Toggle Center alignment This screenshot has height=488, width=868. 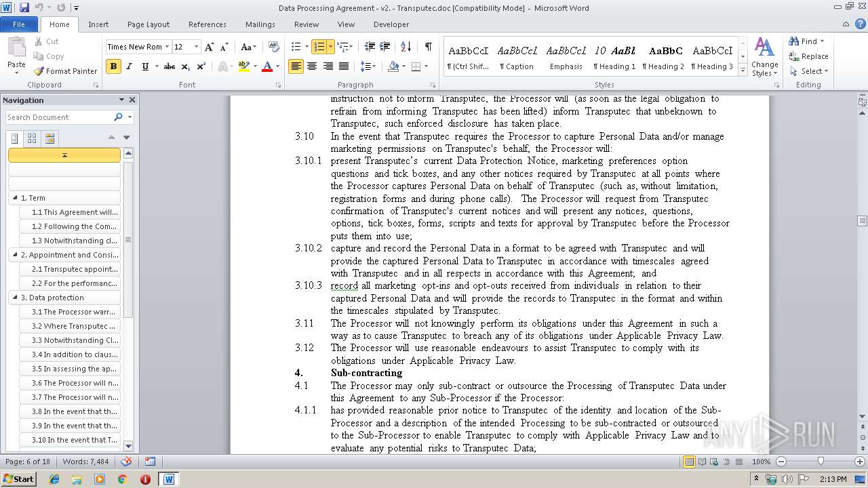point(312,66)
